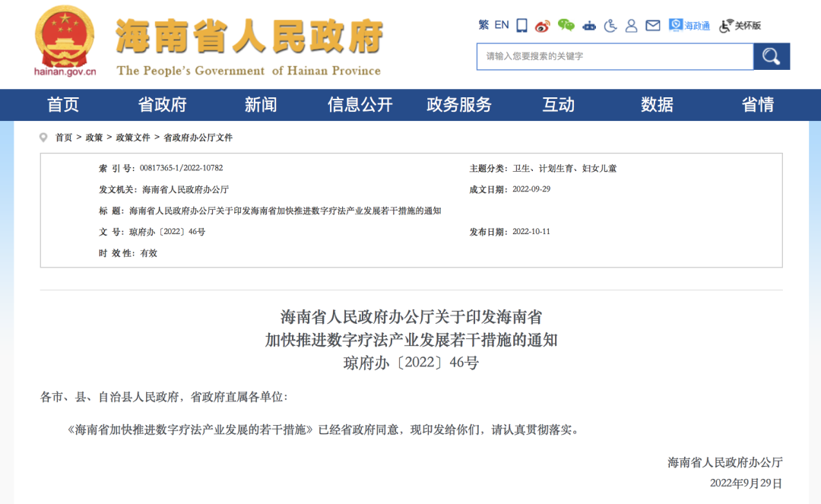
Task: Click the email envelope icon
Action: click(x=652, y=25)
